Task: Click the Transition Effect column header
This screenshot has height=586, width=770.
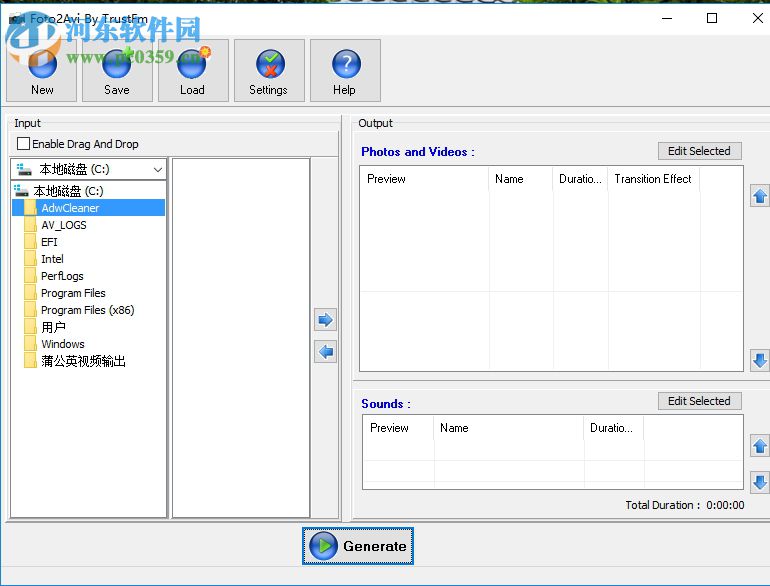Action: 654,179
